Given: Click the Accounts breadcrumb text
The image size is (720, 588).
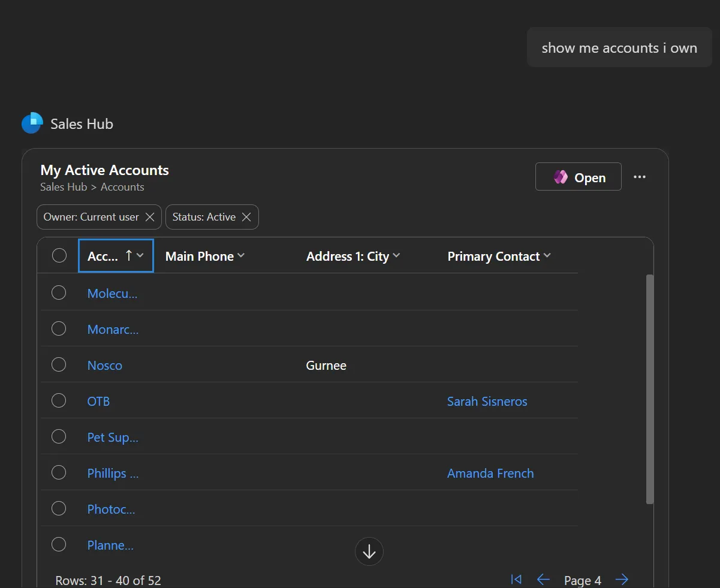Looking at the screenshot, I should pyautogui.click(x=122, y=187).
